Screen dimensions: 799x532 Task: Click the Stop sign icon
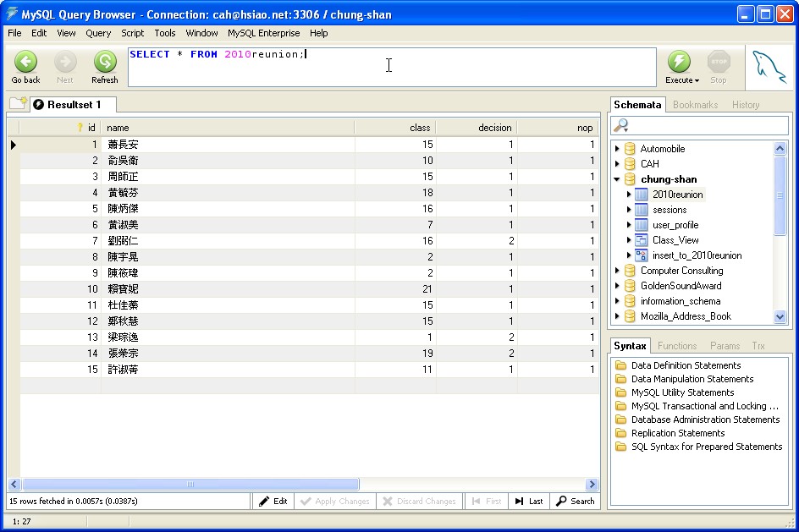click(719, 62)
